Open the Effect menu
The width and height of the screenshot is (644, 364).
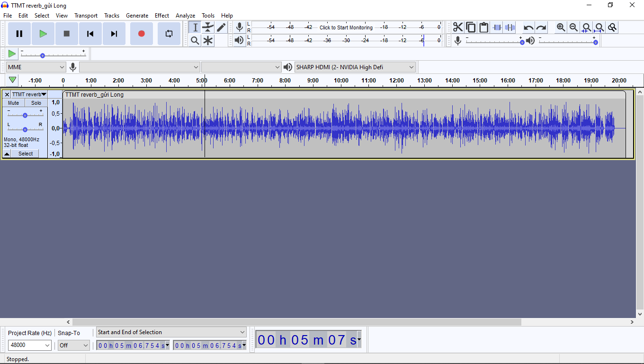162,16
